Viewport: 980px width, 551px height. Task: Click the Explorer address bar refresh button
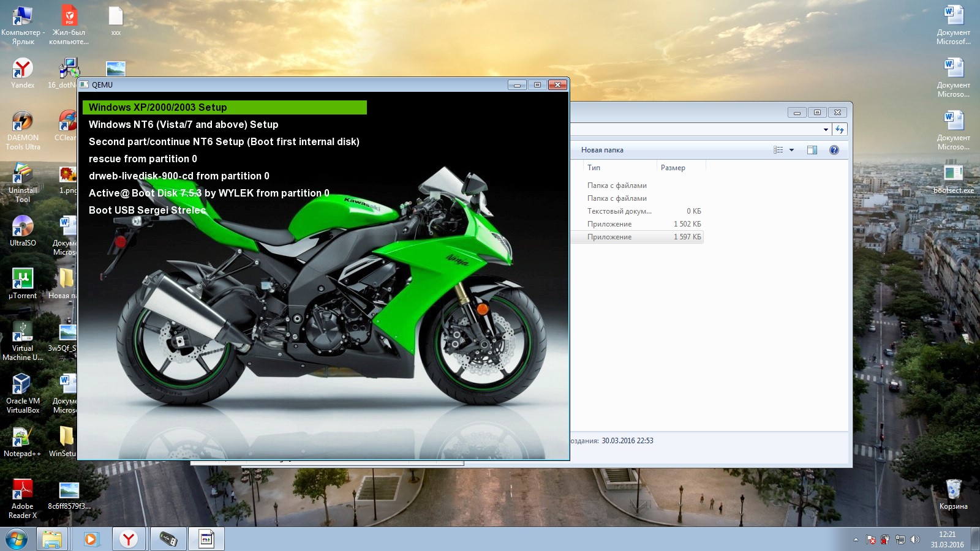(x=840, y=130)
